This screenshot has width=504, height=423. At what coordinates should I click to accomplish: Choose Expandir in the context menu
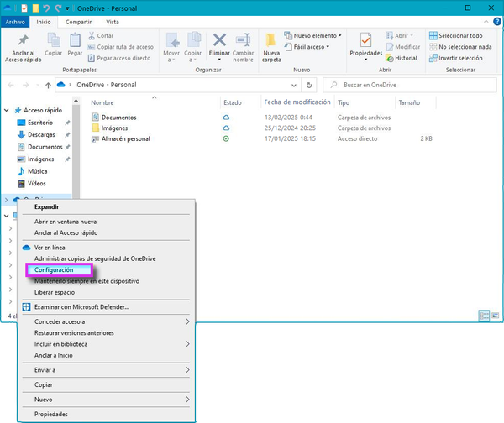(x=106, y=206)
